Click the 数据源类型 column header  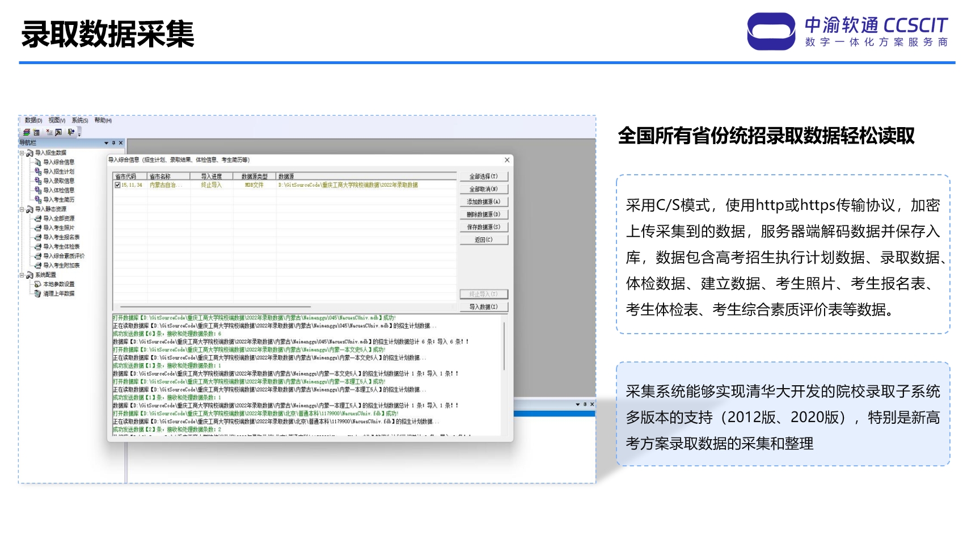tap(255, 176)
